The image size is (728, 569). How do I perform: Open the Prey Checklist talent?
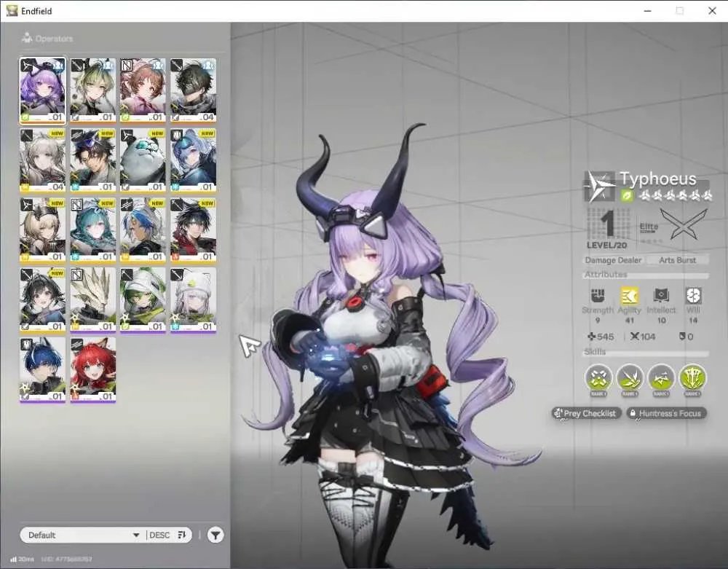click(x=586, y=413)
